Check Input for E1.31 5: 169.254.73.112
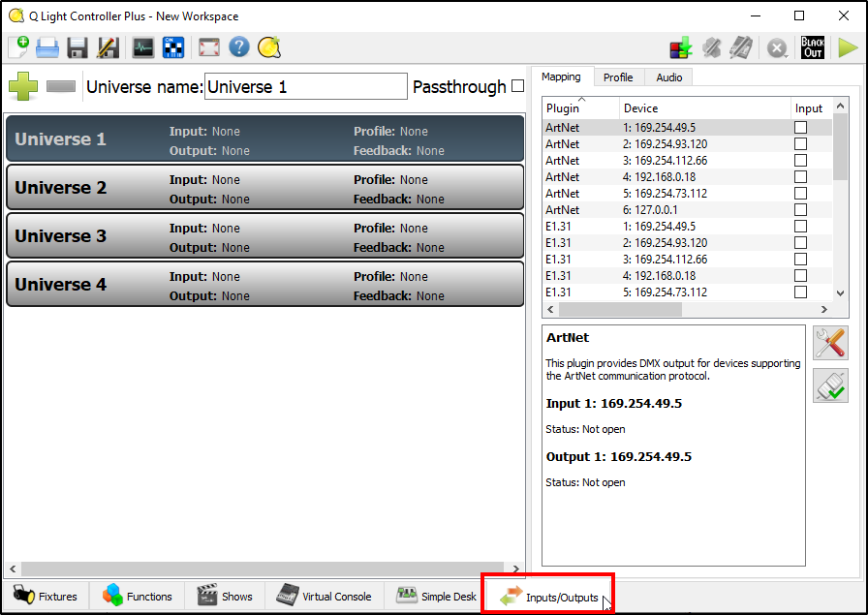The image size is (868, 615). point(800,292)
